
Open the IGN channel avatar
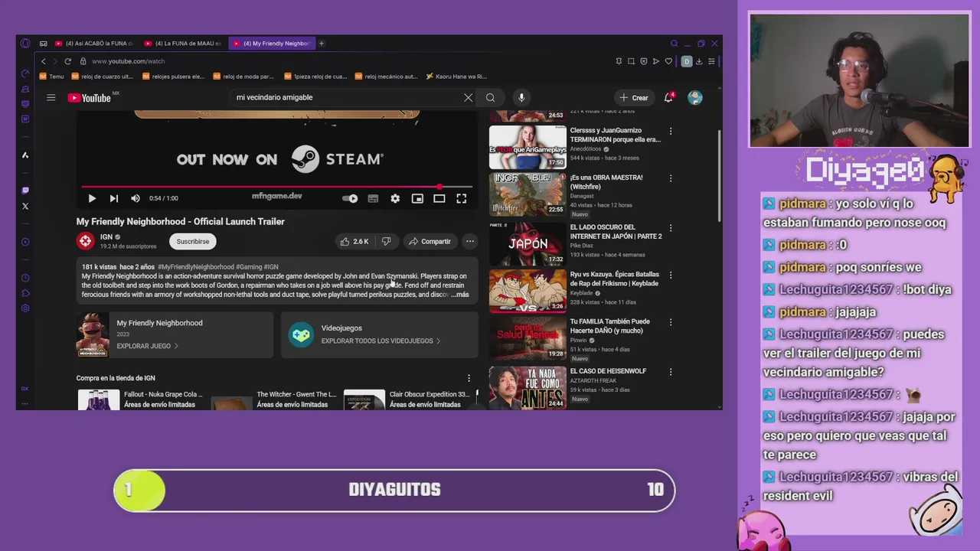tap(85, 241)
